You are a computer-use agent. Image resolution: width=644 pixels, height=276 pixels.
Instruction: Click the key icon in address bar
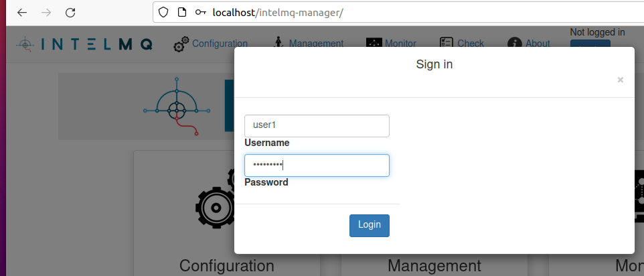click(200, 13)
